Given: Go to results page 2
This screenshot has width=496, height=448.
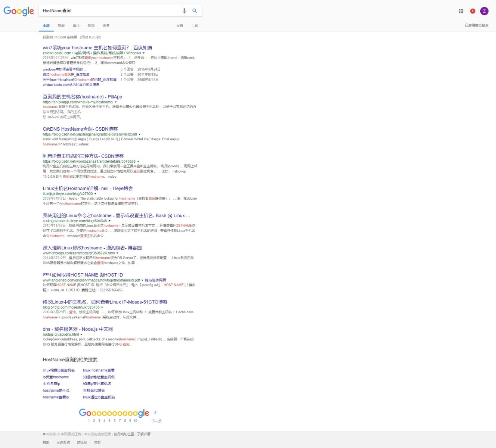Looking at the screenshot, I should (94, 421).
